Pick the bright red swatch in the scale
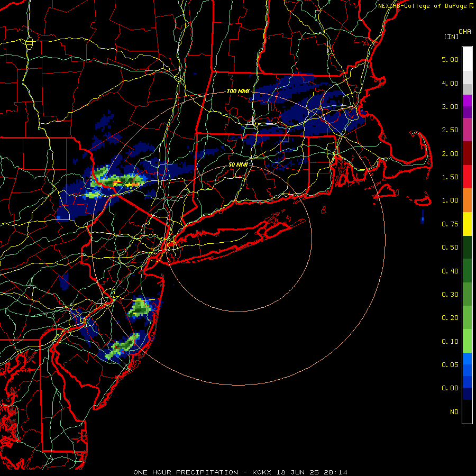This screenshot has height=476, width=476. coord(467,177)
